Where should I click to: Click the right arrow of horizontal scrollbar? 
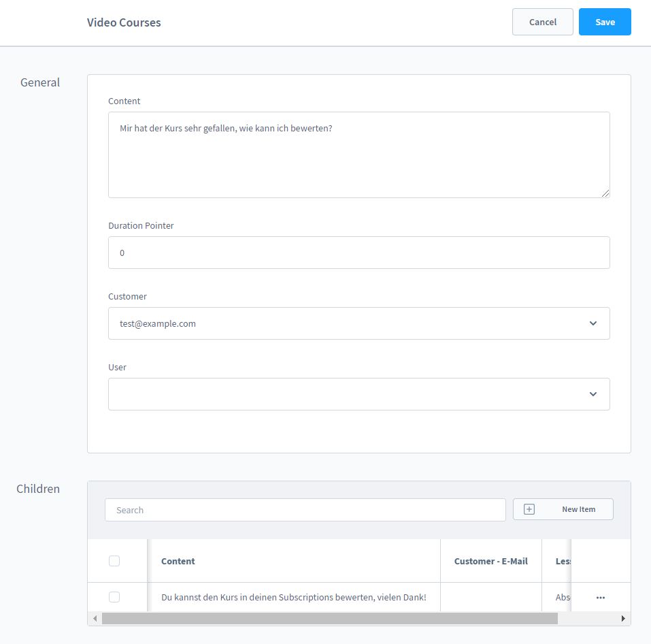click(623, 619)
